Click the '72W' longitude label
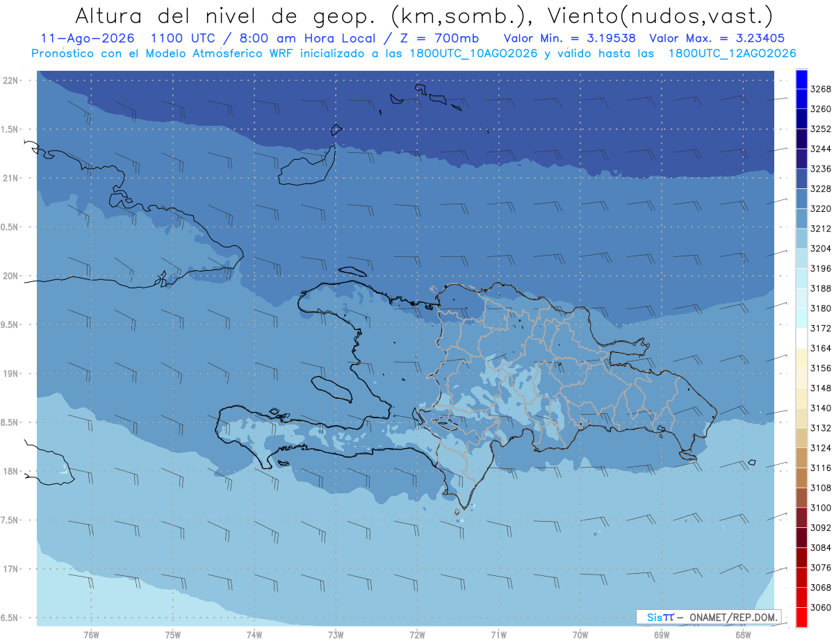 click(x=417, y=634)
